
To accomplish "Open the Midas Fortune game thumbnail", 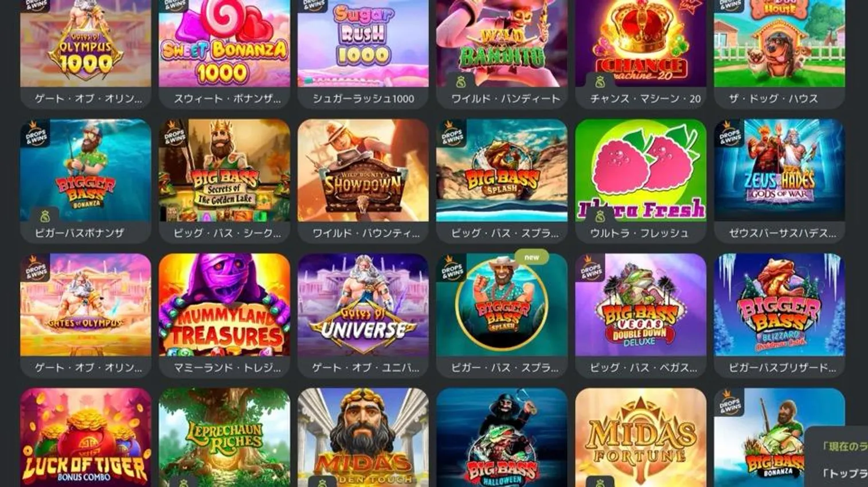I will click(x=640, y=438).
